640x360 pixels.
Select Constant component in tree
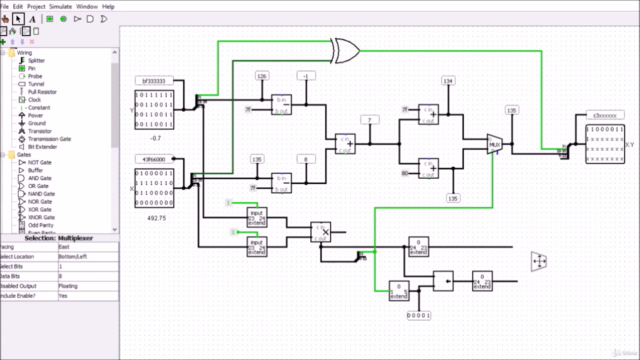pos(39,107)
